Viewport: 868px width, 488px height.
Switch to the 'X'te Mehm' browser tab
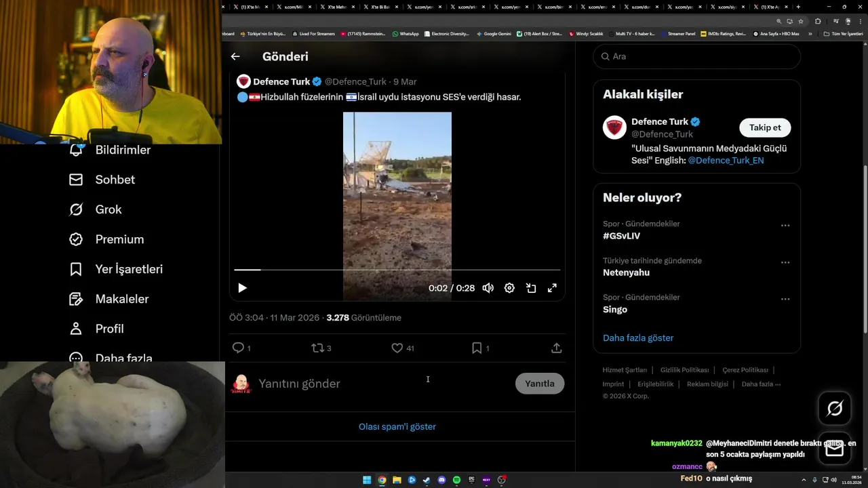(336, 7)
